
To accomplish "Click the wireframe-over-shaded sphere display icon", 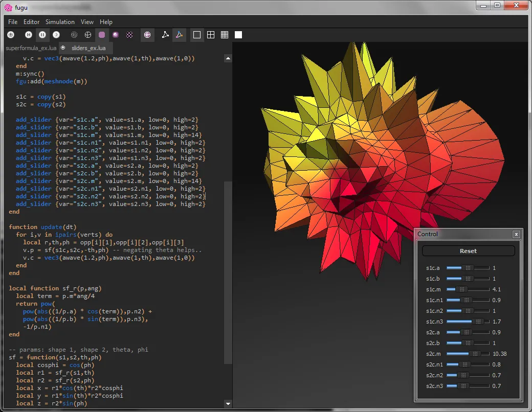I will 147,34.
